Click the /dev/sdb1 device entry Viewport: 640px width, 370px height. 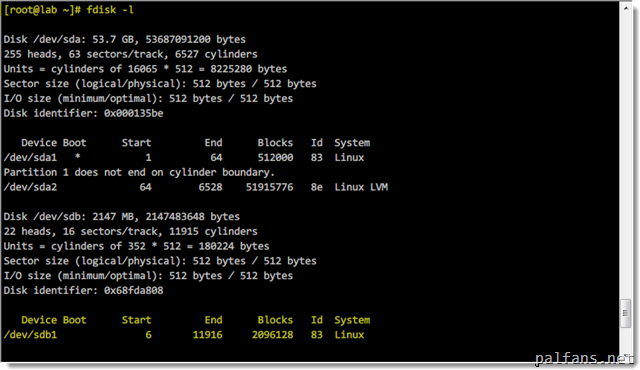click(30, 335)
